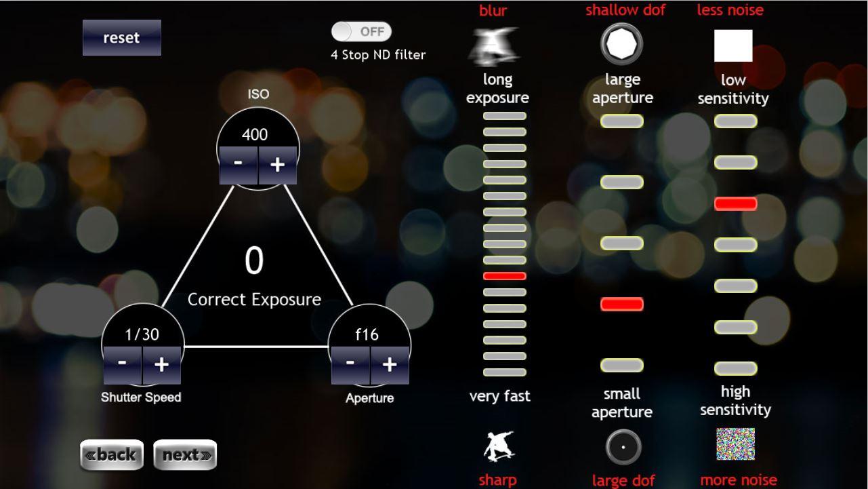This screenshot has width=868, height=489.
Task: Click the large aperture octagon icon
Action: click(621, 44)
